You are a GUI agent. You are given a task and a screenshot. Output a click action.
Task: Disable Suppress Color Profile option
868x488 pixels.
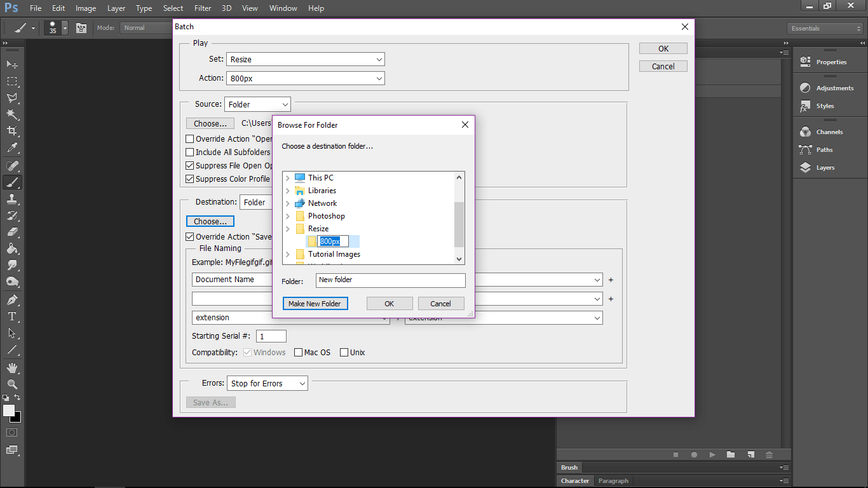(189, 179)
